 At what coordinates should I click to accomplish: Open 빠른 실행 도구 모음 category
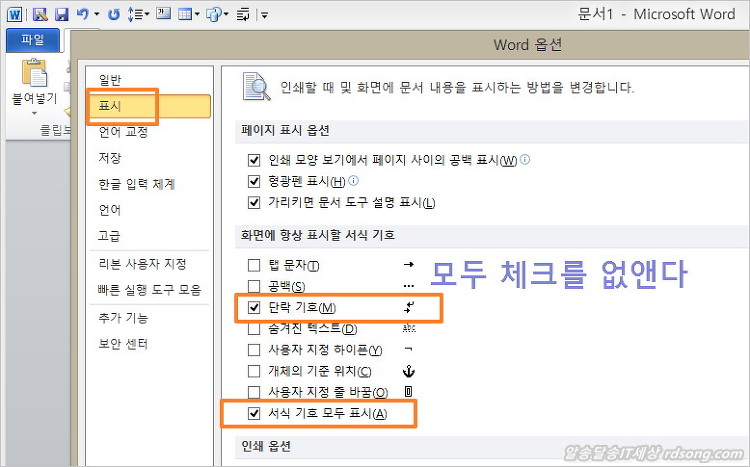click(149, 289)
